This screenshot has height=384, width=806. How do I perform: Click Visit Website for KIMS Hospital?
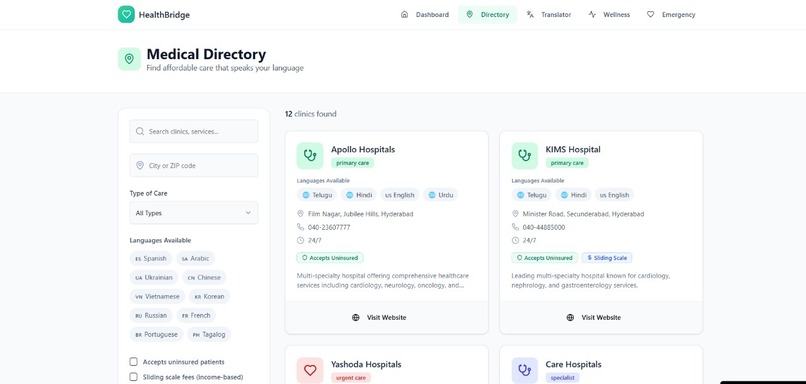pyautogui.click(x=601, y=318)
